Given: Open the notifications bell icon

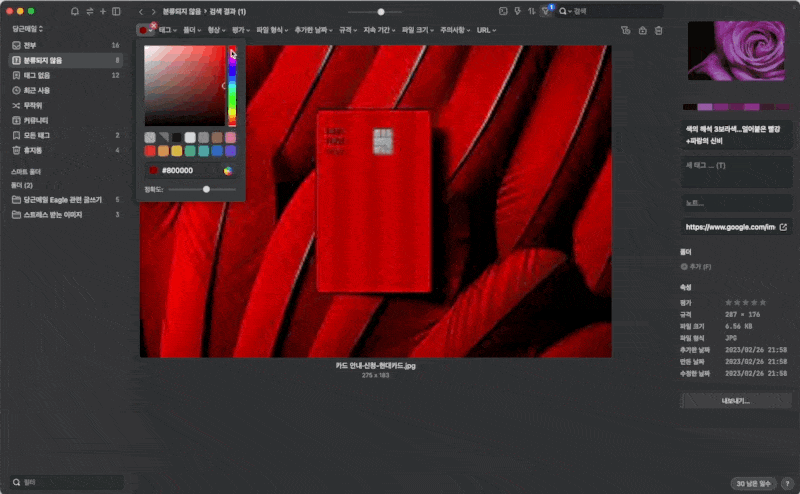Looking at the screenshot, I should [x=75, y=11].
